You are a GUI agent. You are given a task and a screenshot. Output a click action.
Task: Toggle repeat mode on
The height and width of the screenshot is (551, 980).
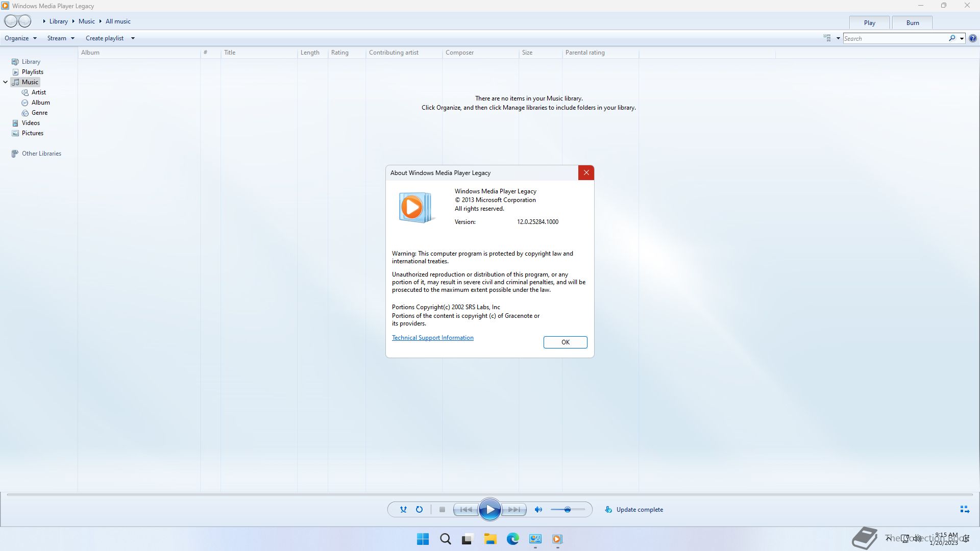click(419, 509)
